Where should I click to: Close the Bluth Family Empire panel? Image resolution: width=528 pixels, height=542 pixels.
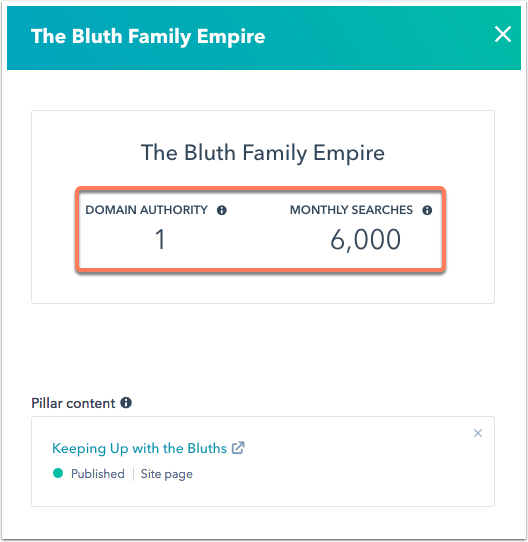coord(502,34)
